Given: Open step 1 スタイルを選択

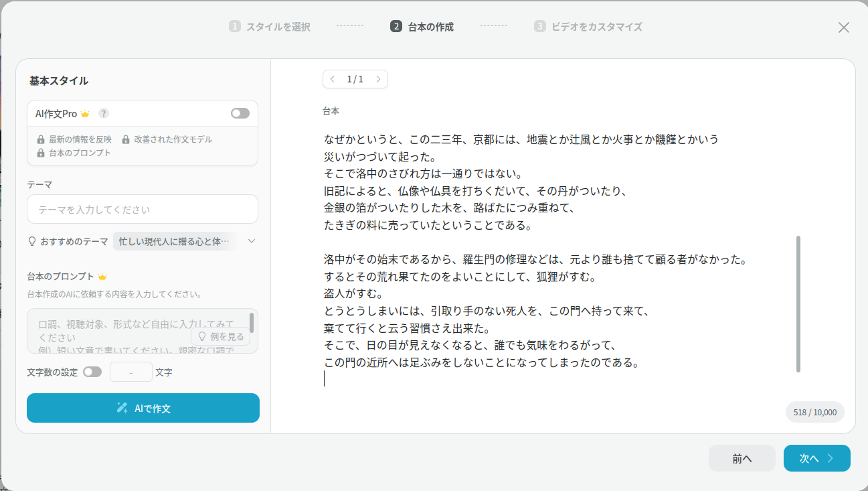Looking at the screenshot, I should pos(270,27).
